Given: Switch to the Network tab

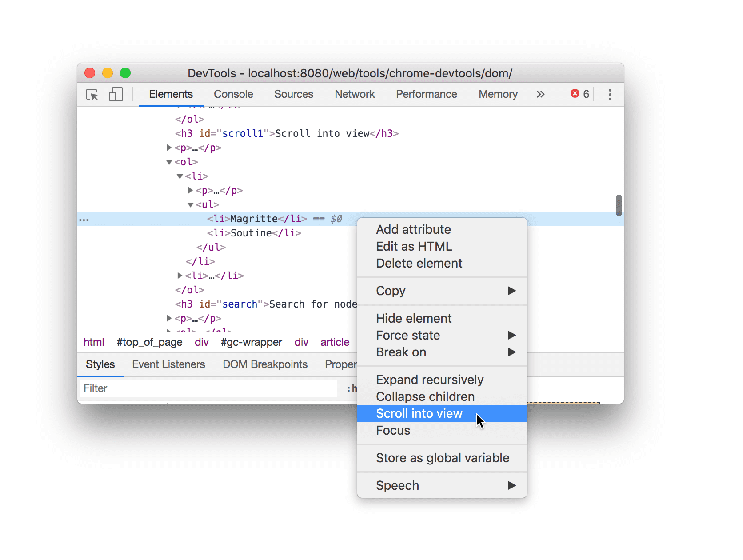Looking at the screenshot, I should click(355, 94).
